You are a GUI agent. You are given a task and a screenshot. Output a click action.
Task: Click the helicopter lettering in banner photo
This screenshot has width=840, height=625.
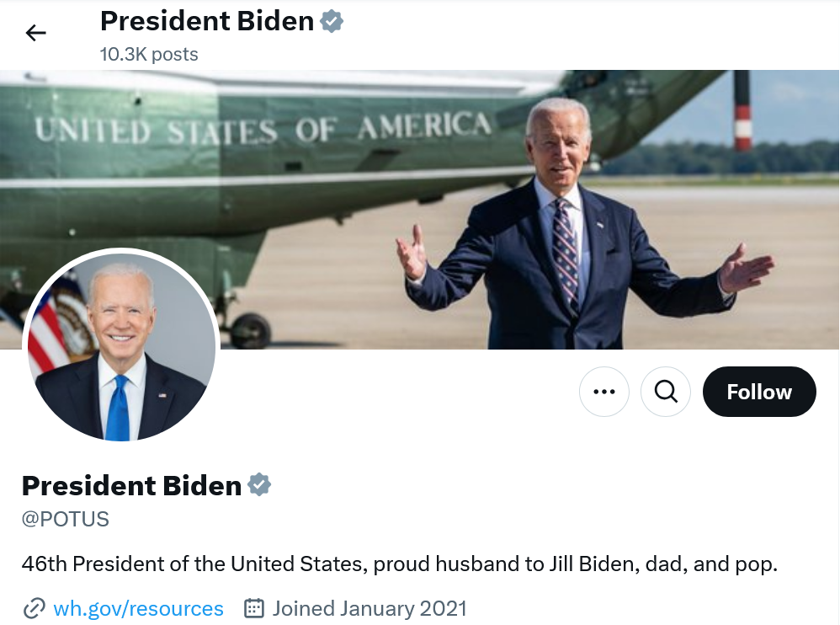(262, 131)
